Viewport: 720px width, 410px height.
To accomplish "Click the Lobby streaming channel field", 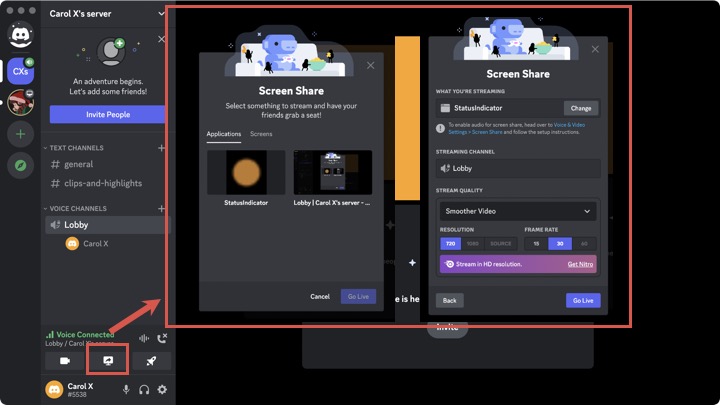I will (518, 168).
